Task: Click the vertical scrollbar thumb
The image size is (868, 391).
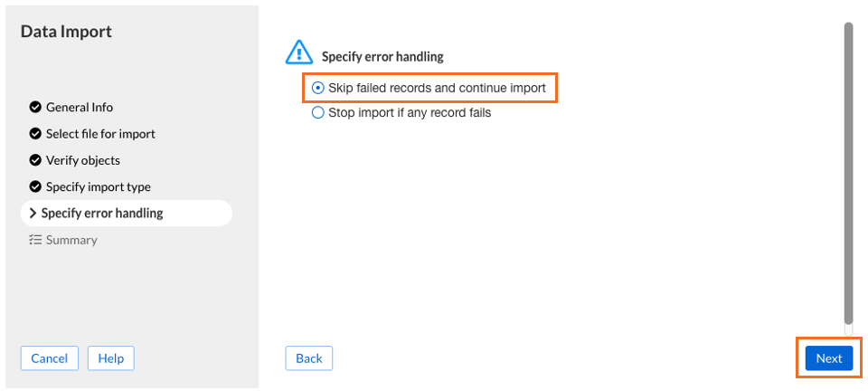Action: point(848,173)
